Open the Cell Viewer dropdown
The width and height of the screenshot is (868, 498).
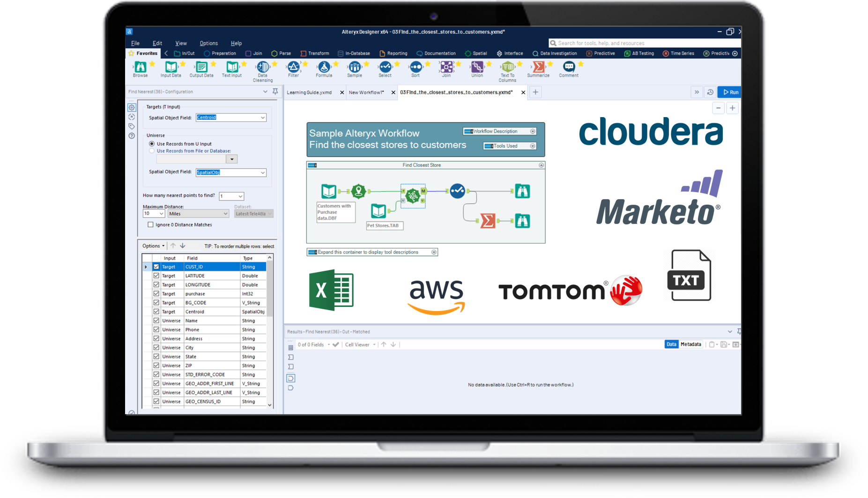click(x=360, y=345)
